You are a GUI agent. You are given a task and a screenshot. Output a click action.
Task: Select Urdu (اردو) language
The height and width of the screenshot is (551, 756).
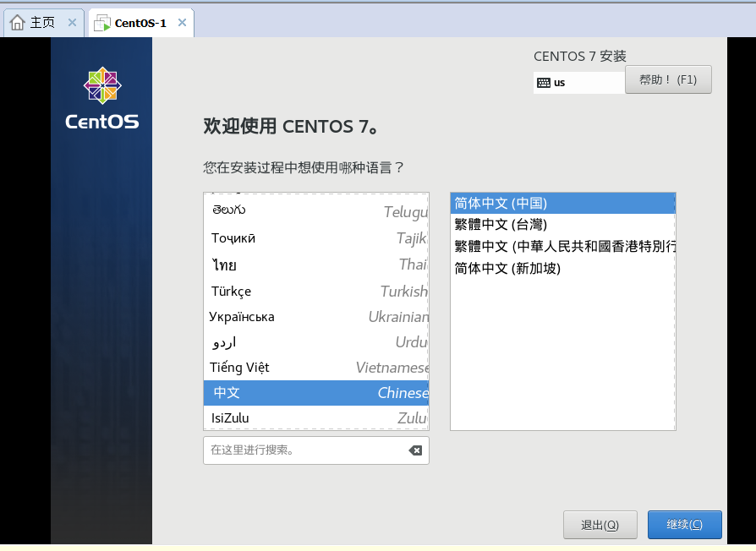315,342
